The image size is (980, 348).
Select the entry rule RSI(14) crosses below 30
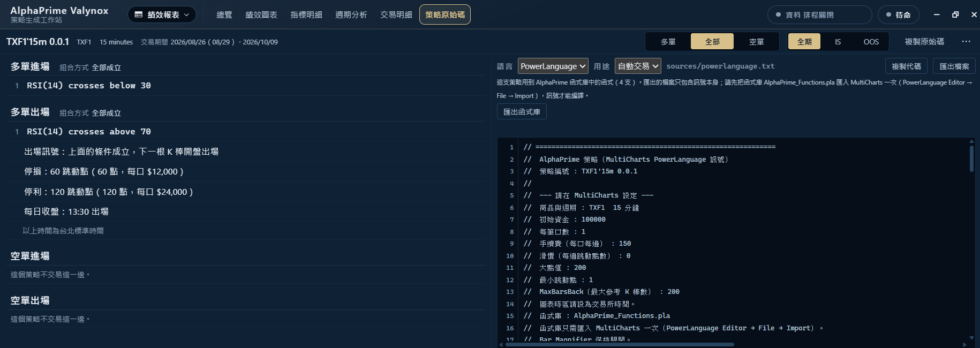point(246,86)
